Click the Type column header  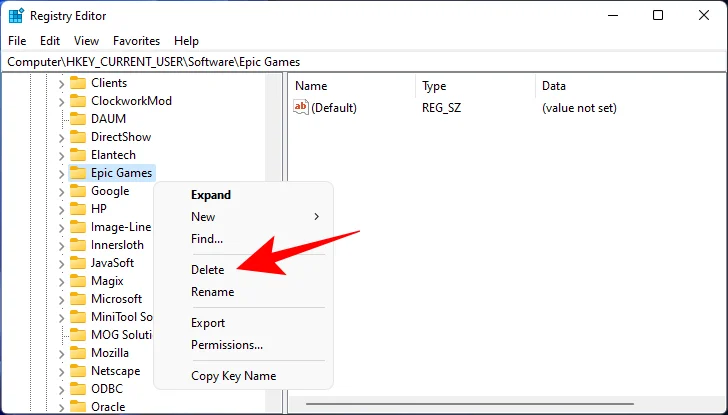pos(434,86)
